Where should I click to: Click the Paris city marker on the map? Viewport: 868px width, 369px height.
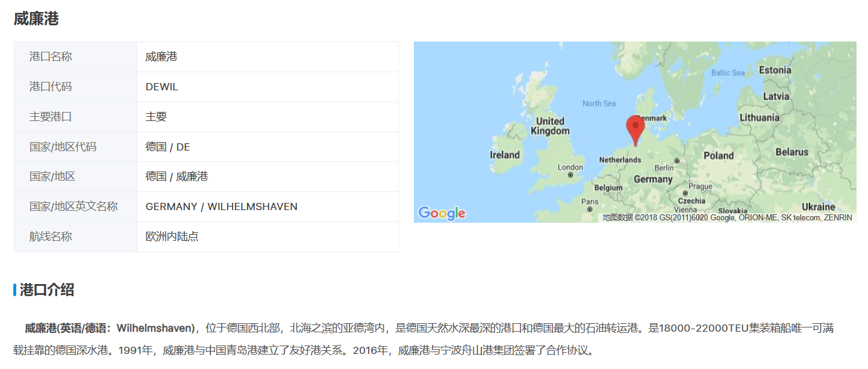590,209
